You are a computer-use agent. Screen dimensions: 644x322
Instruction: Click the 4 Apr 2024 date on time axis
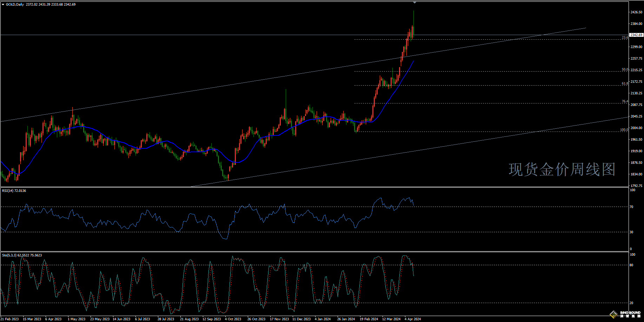tap(412, 319)
